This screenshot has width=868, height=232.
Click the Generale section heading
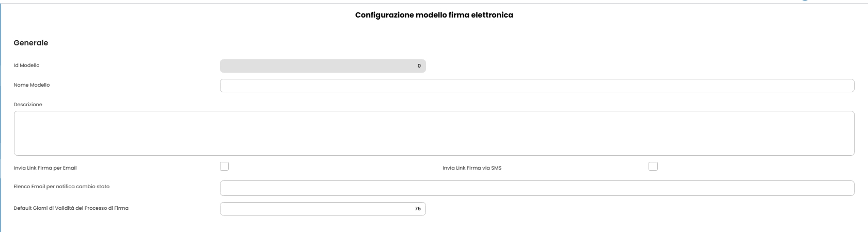coord(31,43)
